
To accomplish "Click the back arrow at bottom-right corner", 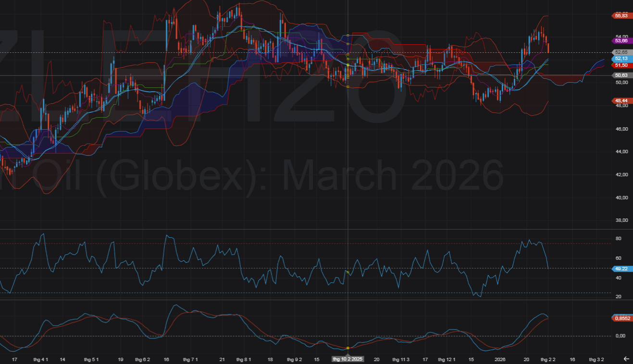I will [x=626, y=359].
